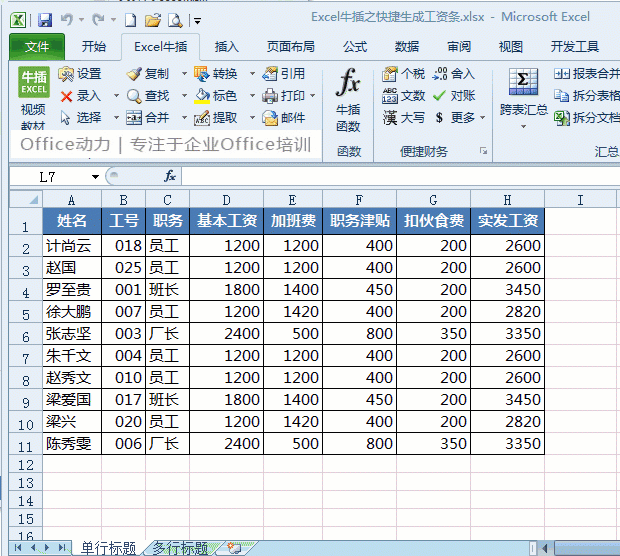Viewport: 620px width, 556px height.
Task: Click the Name Box showing L7
Action: [49, 177]
